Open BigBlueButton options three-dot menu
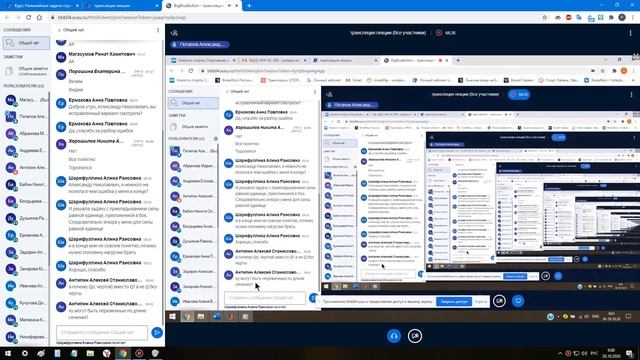640x360 pixels. [x=631, y=33]
